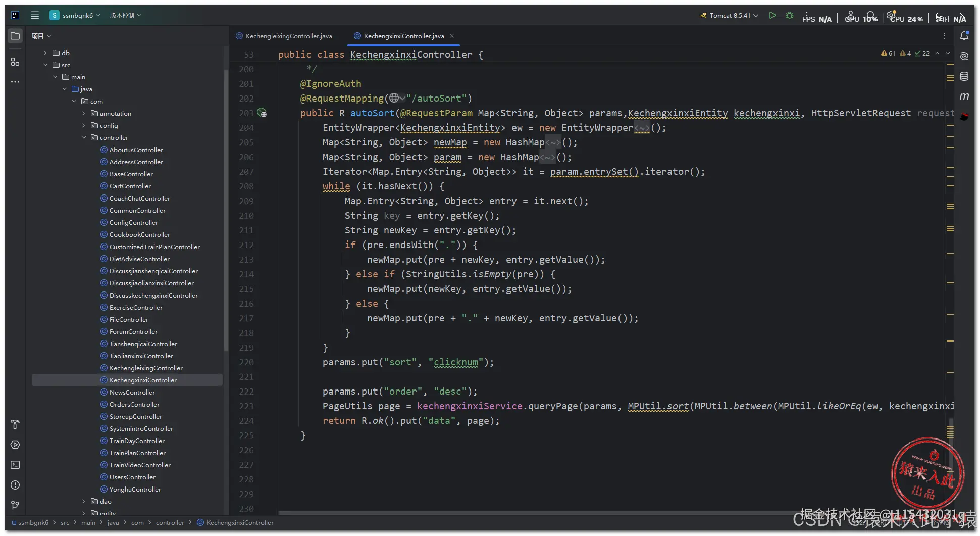Click the src breadcrumb

65,522
